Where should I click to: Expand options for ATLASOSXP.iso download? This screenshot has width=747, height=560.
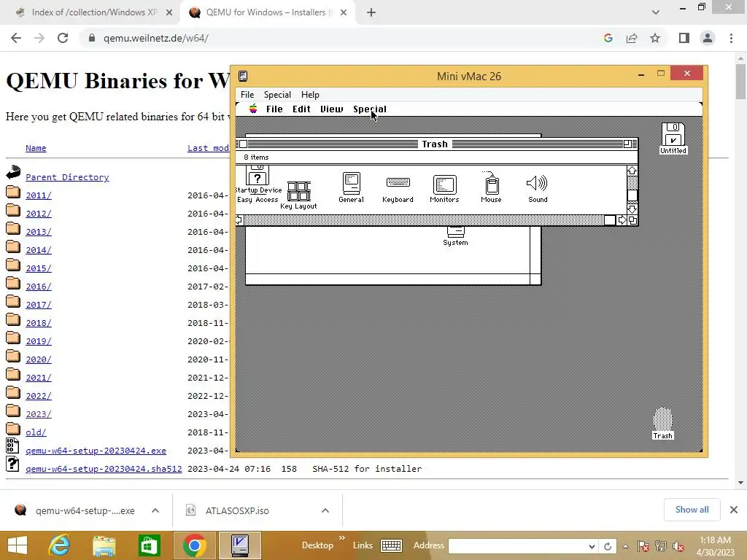coord(325,510)
